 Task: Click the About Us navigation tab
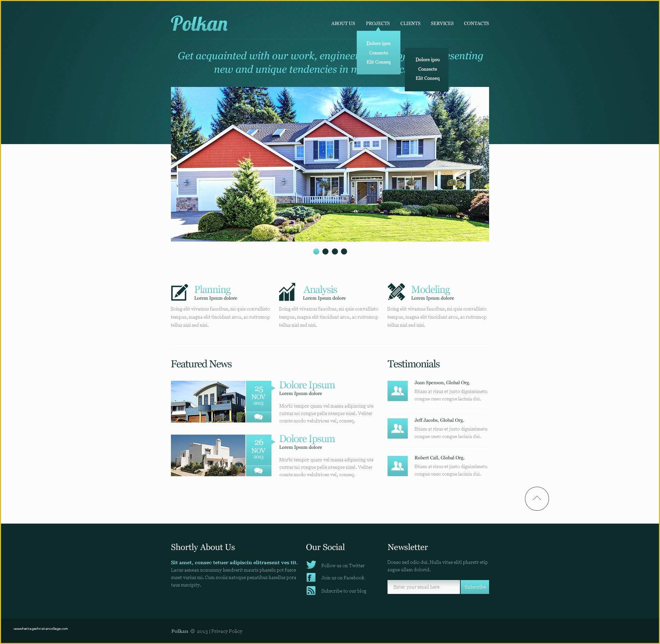click(x=343, y=24)
